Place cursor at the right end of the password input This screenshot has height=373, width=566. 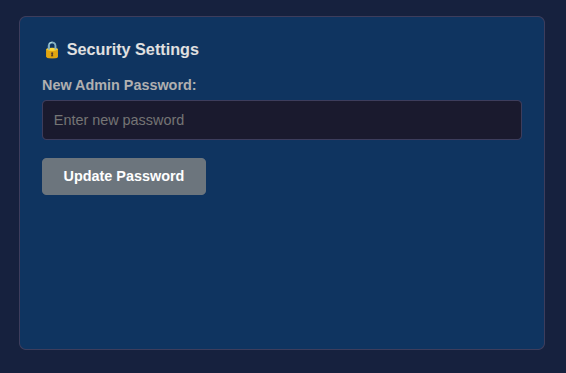tap(514, 120)
